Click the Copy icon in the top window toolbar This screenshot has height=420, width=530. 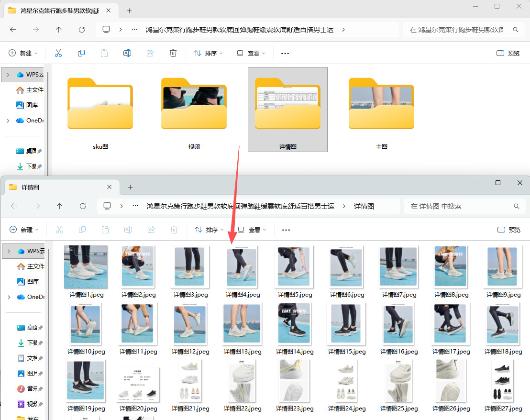coord(81,53)
